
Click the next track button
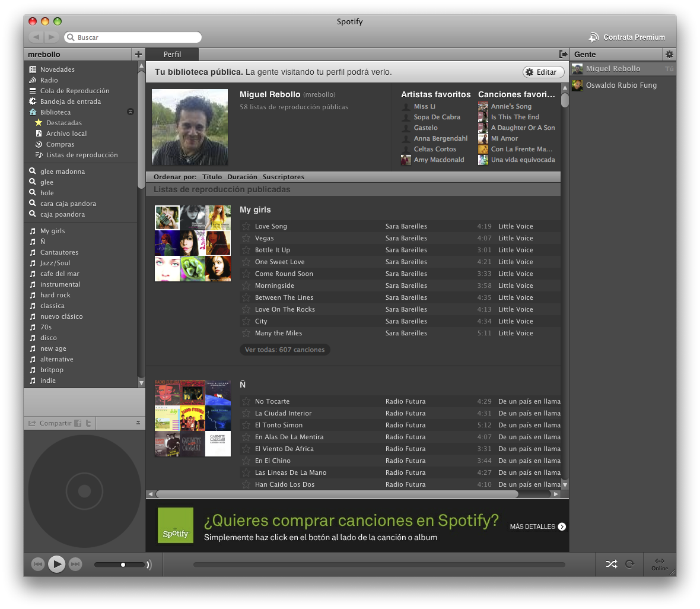75,564
